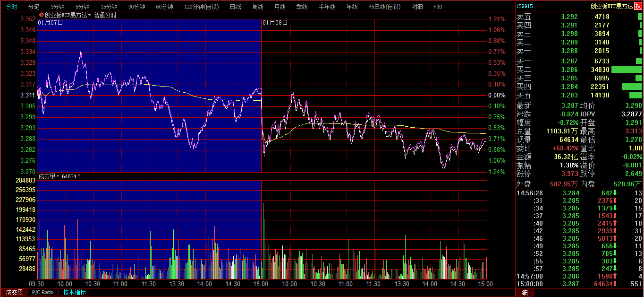Click the 买一 bid price 3.287
Viewport: 644px width, 297px height.
(x=569, y=61)
